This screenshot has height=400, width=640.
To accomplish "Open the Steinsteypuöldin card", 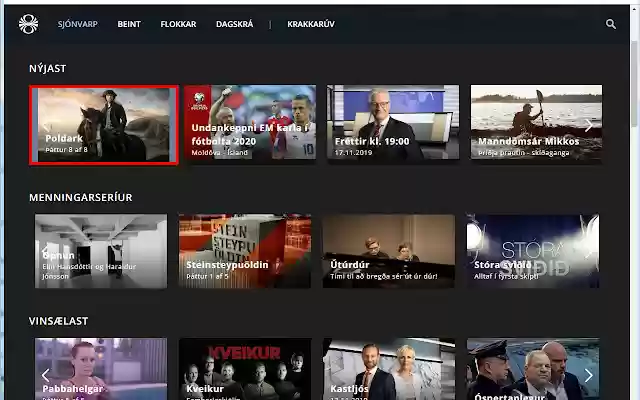I will tap(245, 251).
